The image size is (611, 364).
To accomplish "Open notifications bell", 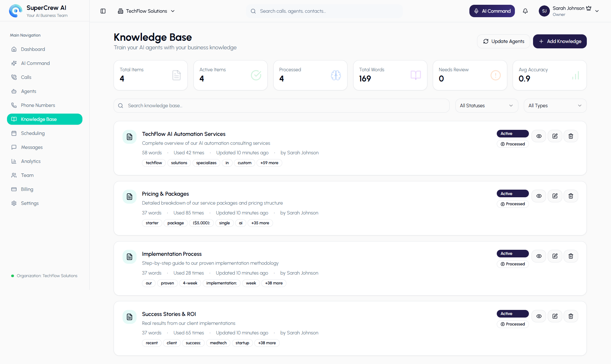I will 525,11.
